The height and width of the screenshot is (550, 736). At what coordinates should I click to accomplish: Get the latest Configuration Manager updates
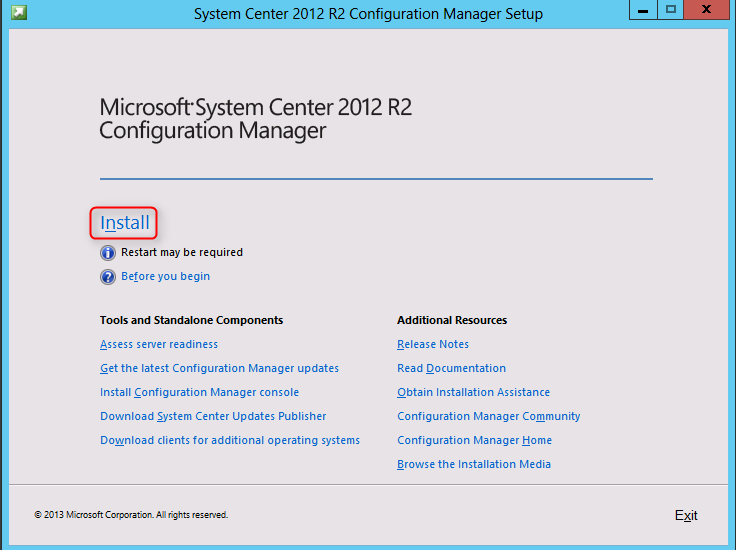click(x=219, y=368)
